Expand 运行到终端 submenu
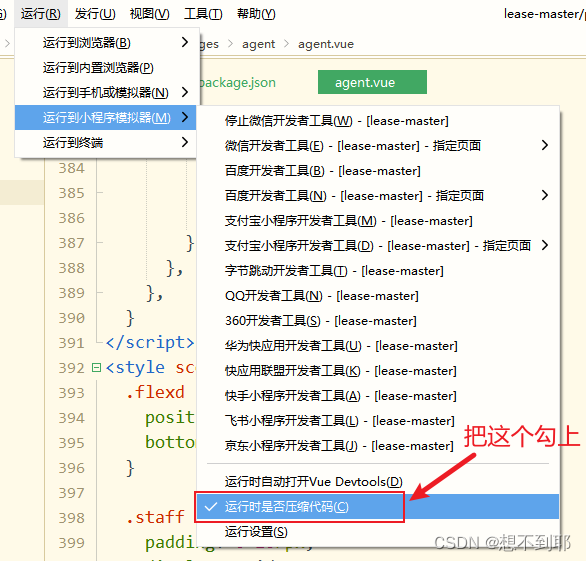The width and height of the screenshot is (586, 561). click(x=105, y=142)
